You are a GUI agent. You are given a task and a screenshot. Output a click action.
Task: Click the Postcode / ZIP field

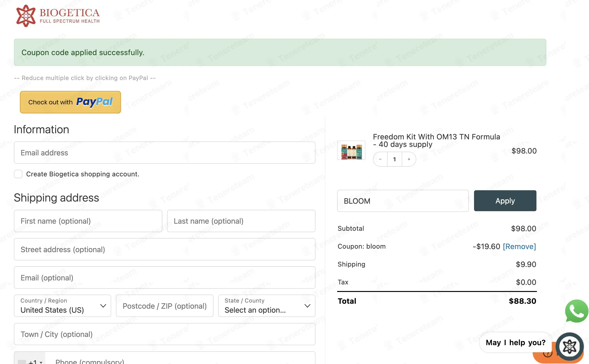click(x=164, y=306)
